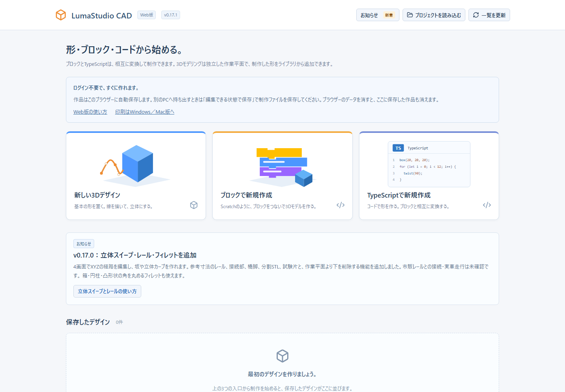Open the お知らせ button in header
The width and height of the screenshot is (565, 392).
377,15
